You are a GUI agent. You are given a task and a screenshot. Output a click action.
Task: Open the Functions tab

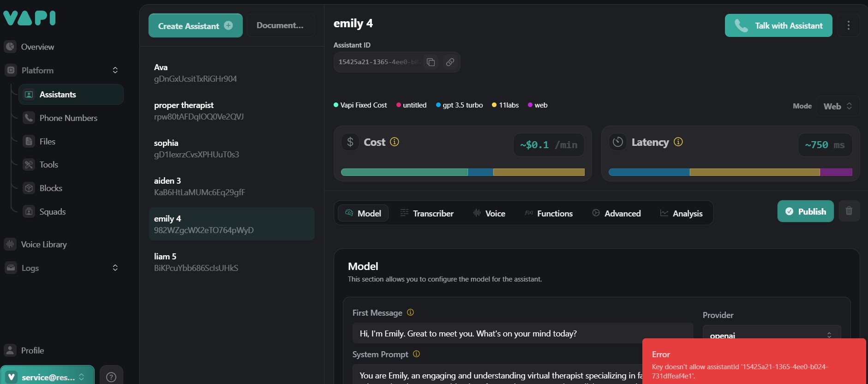549,213
